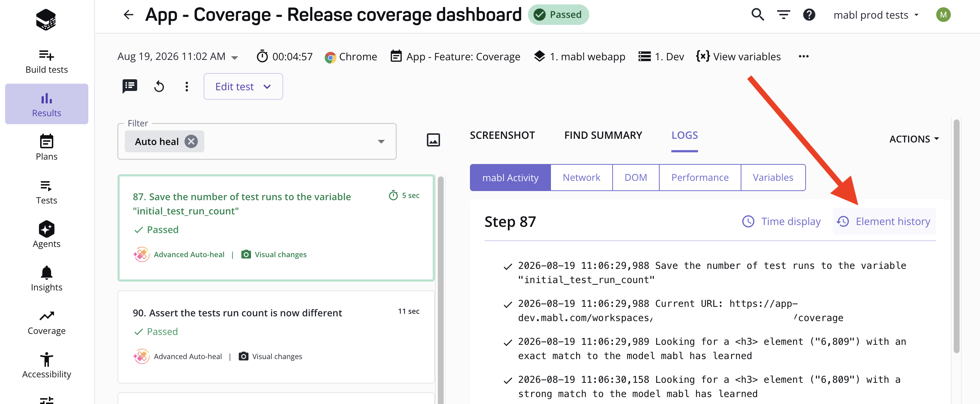Click the steps list scrollbar
This screenshot has height=404, width=980.
(440, 289)
